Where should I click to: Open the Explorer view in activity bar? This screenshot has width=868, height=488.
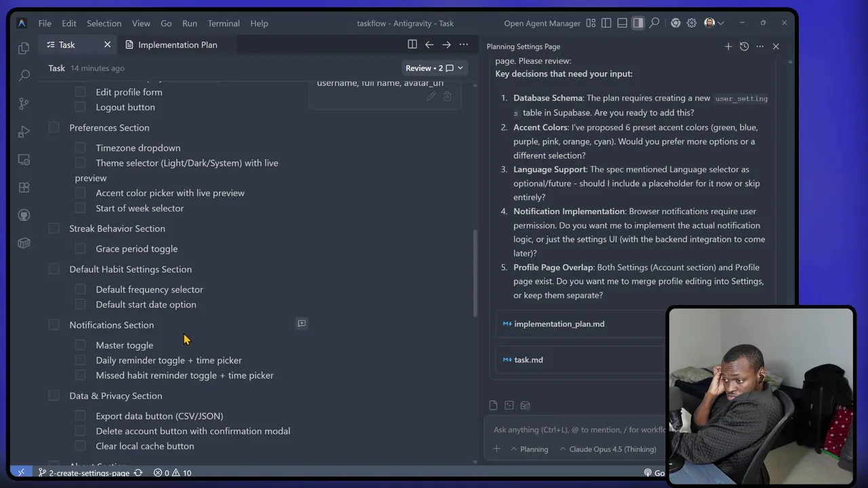pos(24,48)
